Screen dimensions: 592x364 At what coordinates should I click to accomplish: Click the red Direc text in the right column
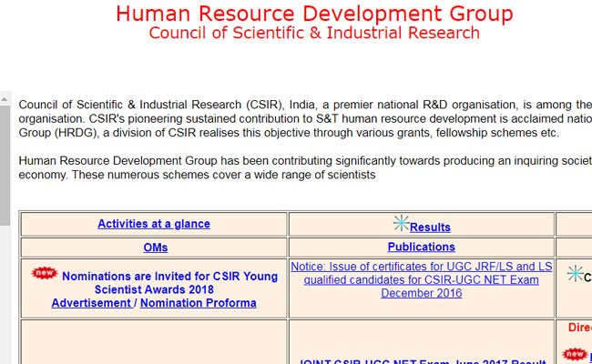(x=580, y=328)
